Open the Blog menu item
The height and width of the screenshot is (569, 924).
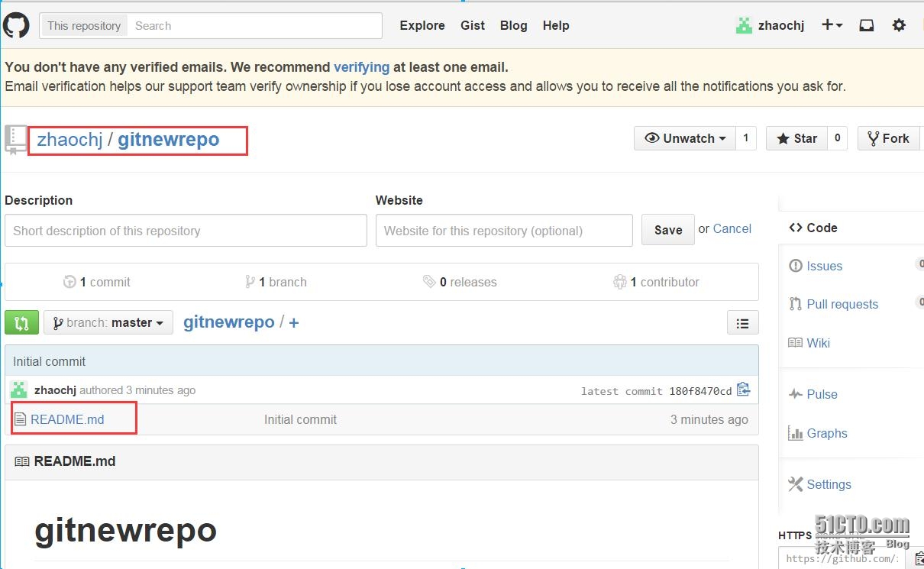tap(514, 25)
